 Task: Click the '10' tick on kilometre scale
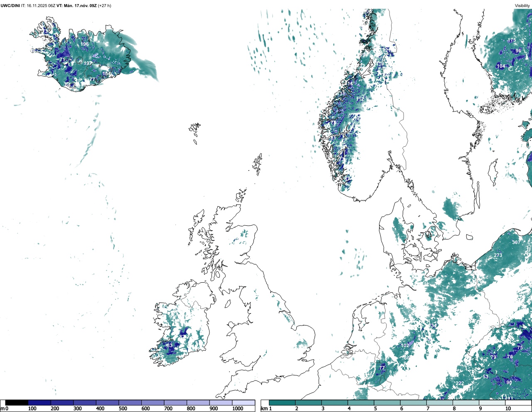tap(508, 409)
